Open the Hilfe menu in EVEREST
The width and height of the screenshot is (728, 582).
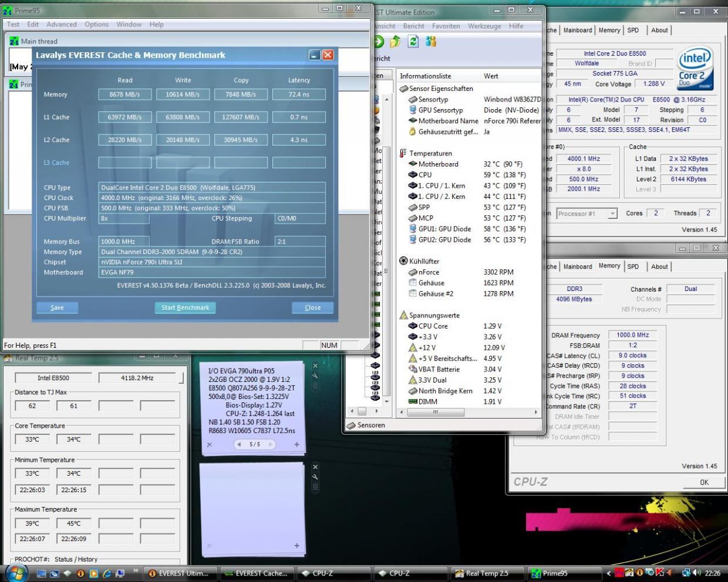click(x=516, y=26)
